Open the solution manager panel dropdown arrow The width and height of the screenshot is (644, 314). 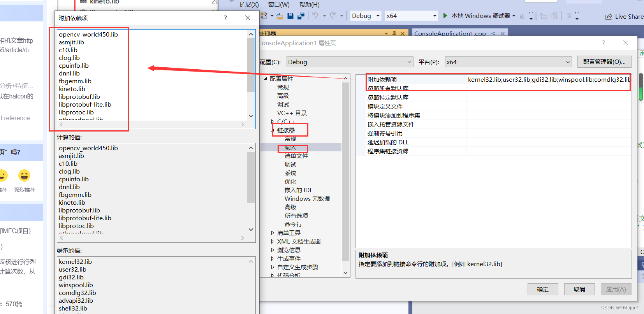tap(386, 34)
